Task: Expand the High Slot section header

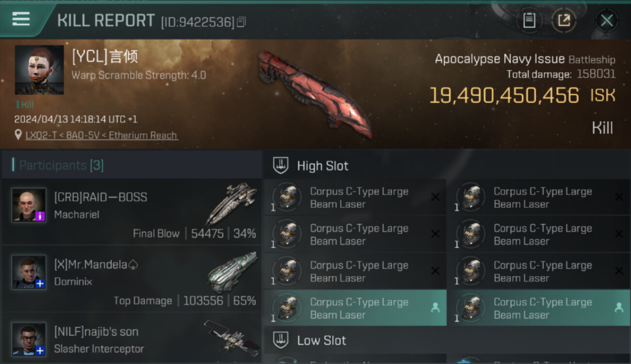Action: click(447, 165)
